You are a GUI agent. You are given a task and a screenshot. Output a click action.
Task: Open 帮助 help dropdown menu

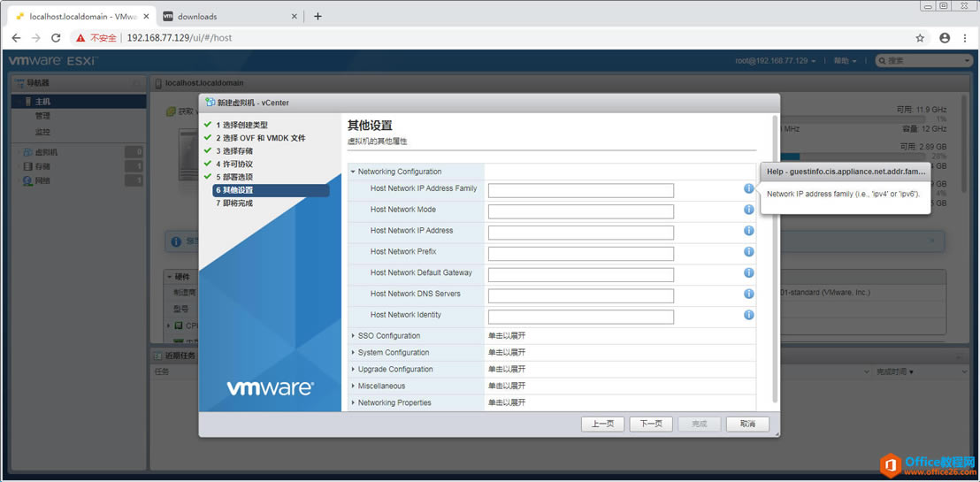(x=845, y=61)
